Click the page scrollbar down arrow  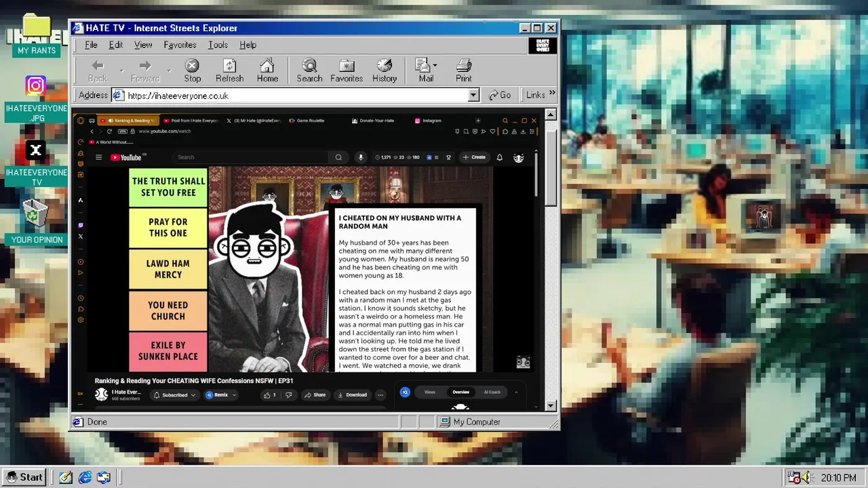[x=551, y=406]
